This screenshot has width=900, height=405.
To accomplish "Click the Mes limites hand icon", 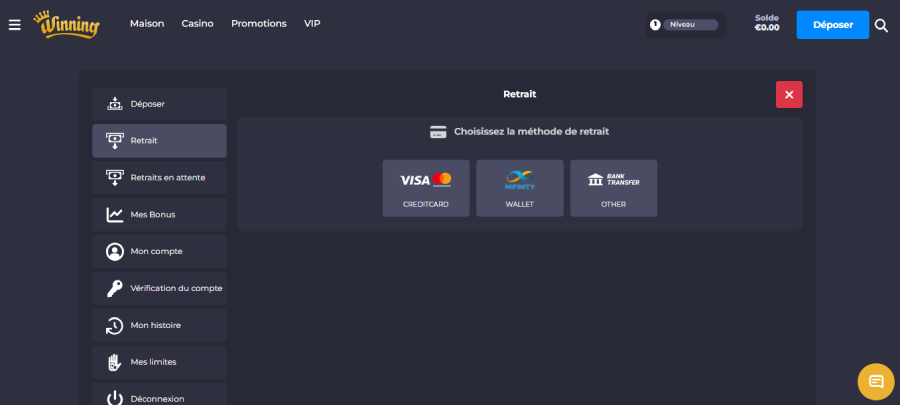I will point(115,362).
